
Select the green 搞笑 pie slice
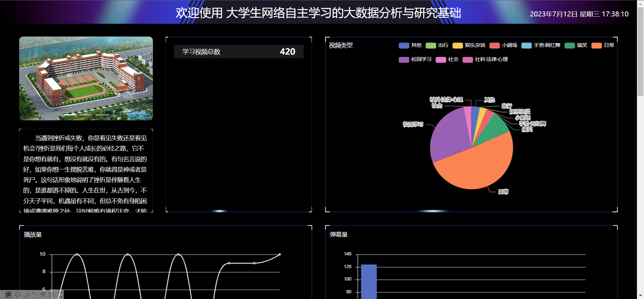pos(495,129)
